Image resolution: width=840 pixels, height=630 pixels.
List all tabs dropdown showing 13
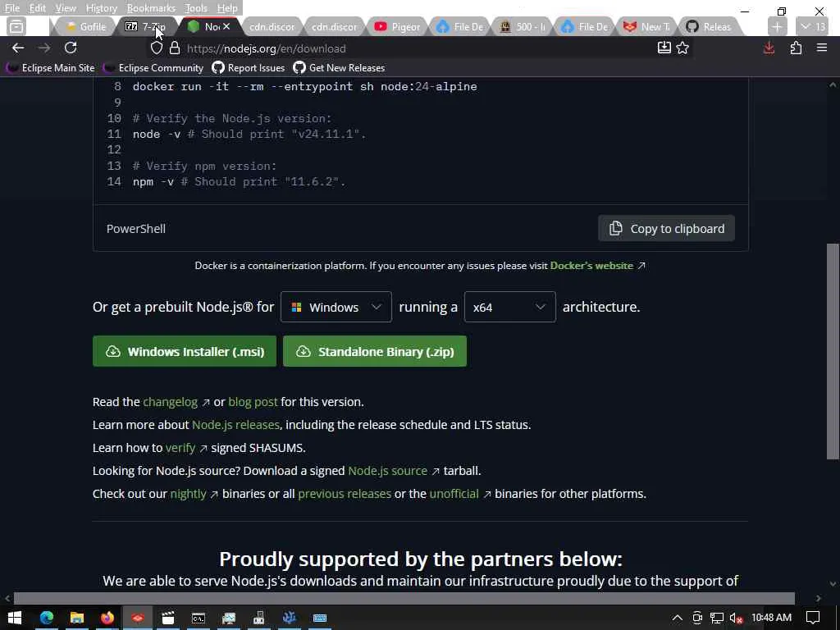tap(812, 26)
